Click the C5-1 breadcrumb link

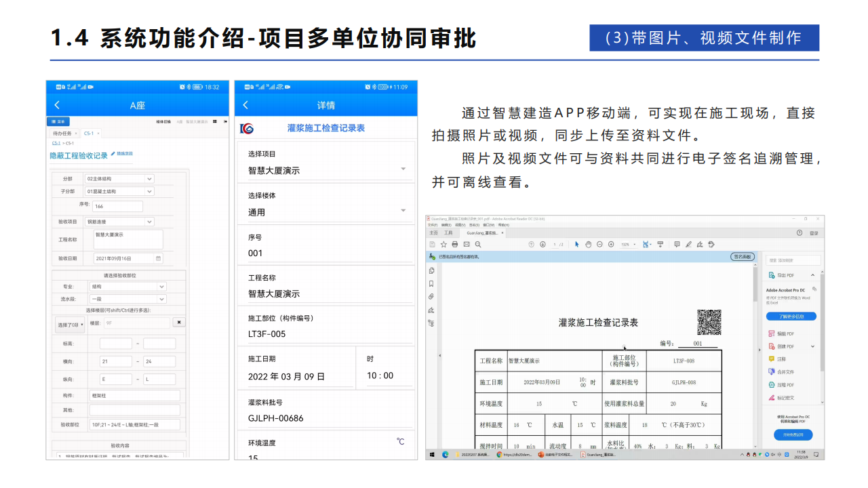pyautogui.click(x=56, y=143)
